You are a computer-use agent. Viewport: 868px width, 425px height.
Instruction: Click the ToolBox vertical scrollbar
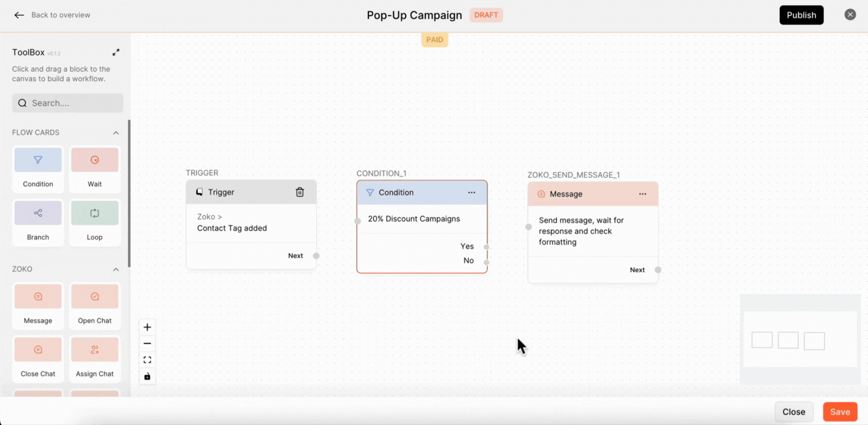[129, 193]
